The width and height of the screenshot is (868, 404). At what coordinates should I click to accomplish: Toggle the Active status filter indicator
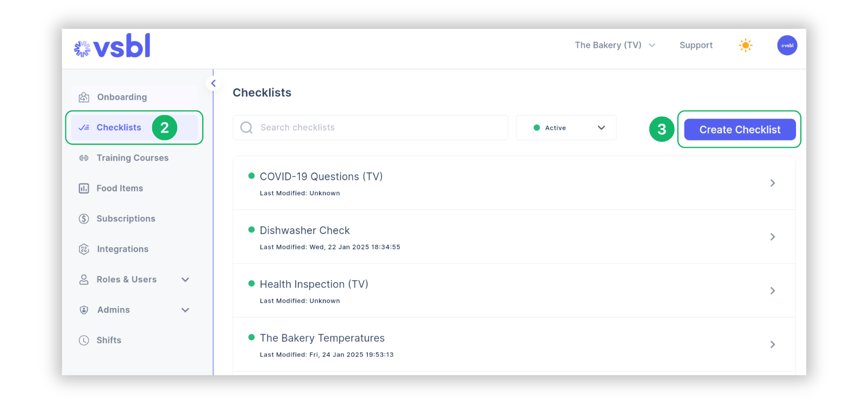(537, 127)
